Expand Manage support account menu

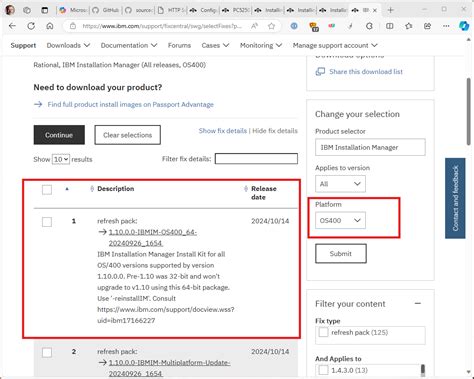pyautogui.click(x=335, y=45)
